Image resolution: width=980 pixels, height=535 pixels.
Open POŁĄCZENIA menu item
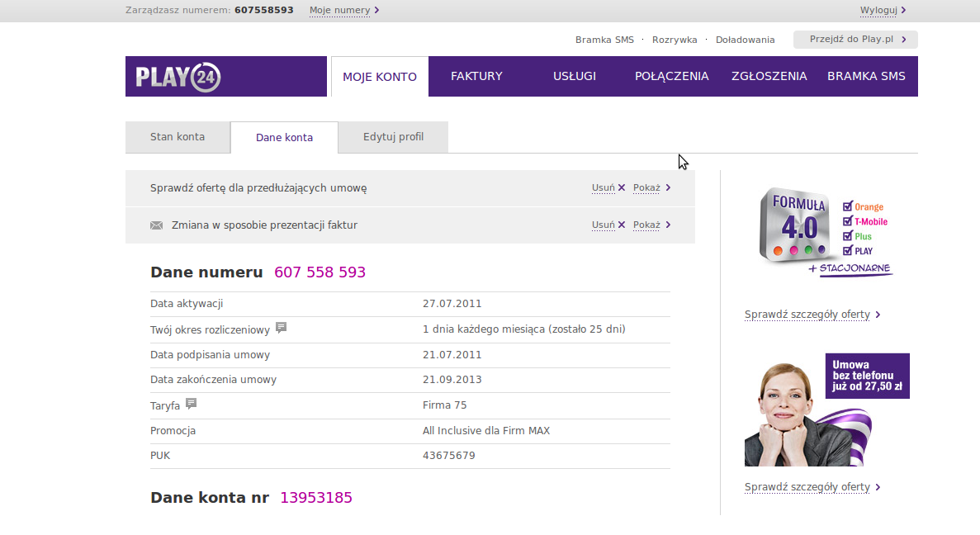tap(672, 76)
